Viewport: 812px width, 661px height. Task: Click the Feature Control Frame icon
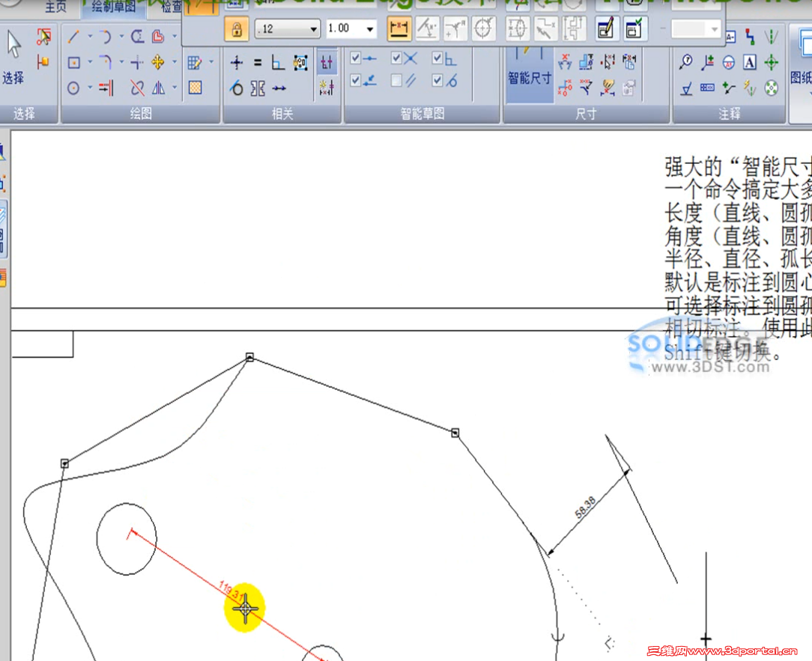pyautogui.click(x=707, y=88)
